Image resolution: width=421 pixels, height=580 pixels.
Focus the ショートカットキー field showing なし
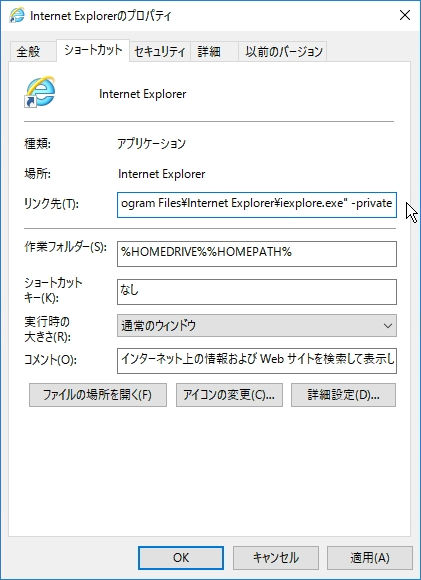point(257,292)
